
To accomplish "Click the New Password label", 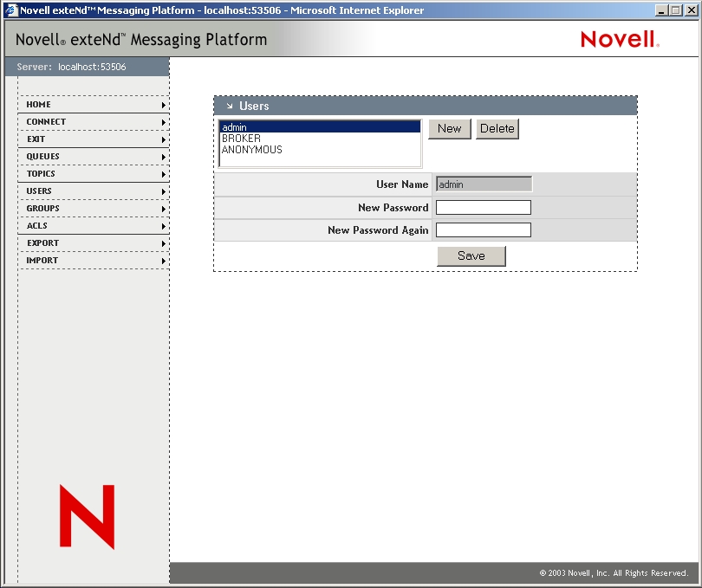I will coord(393,208).
